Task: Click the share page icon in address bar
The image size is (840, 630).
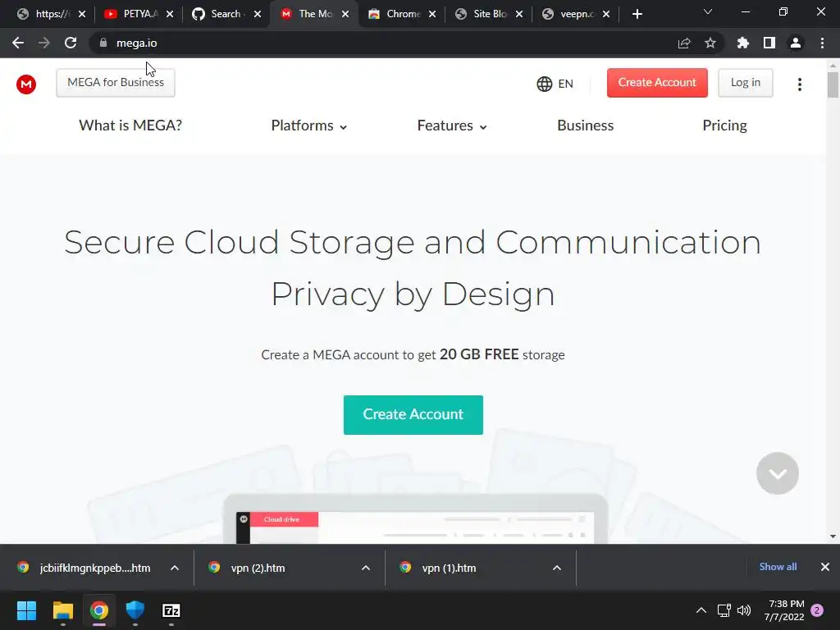Action: coord(684,43)
